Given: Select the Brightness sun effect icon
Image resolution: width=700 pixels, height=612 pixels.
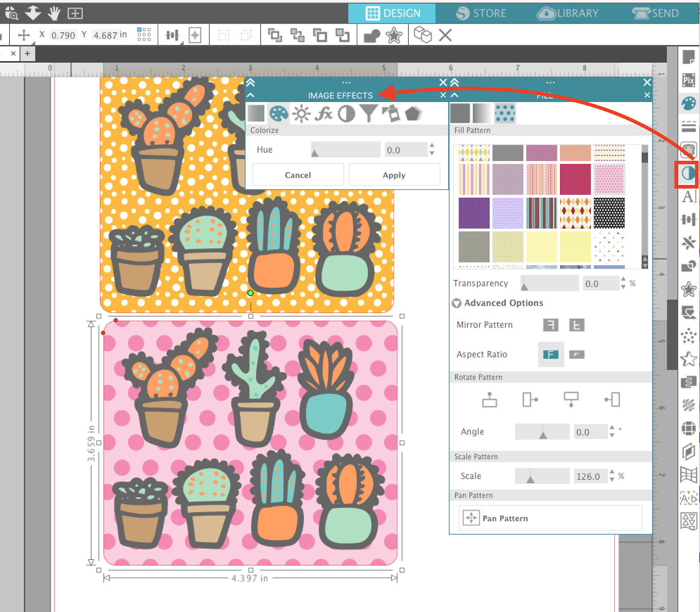Looking at the screenshot, I should (302, 113).
